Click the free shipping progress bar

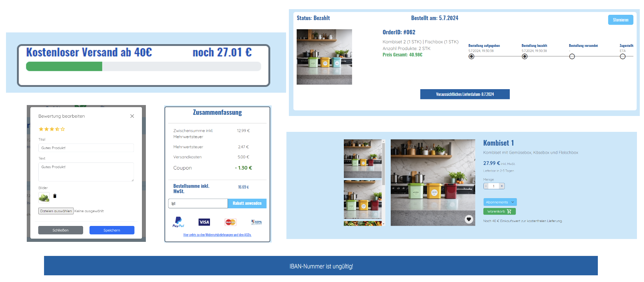pos(143,66)
